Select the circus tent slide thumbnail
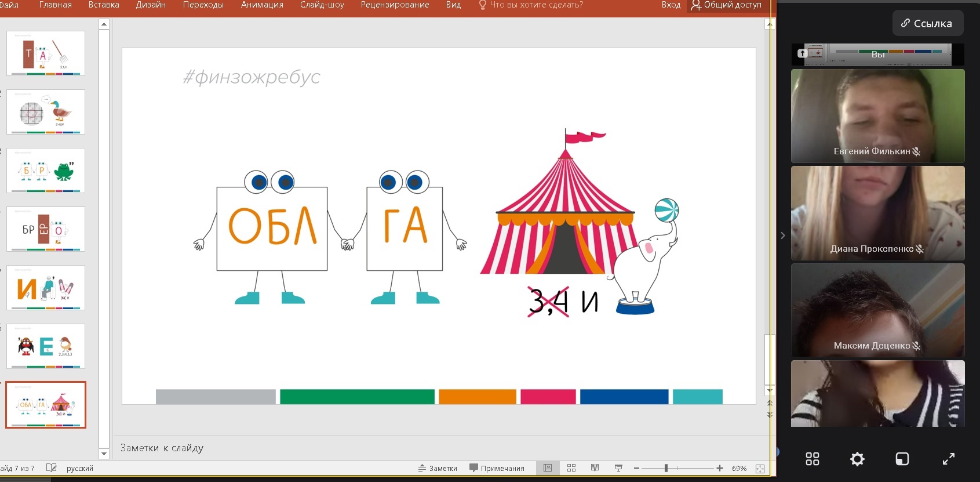This screenshot has width=980, height=482. tap(46, 405)
